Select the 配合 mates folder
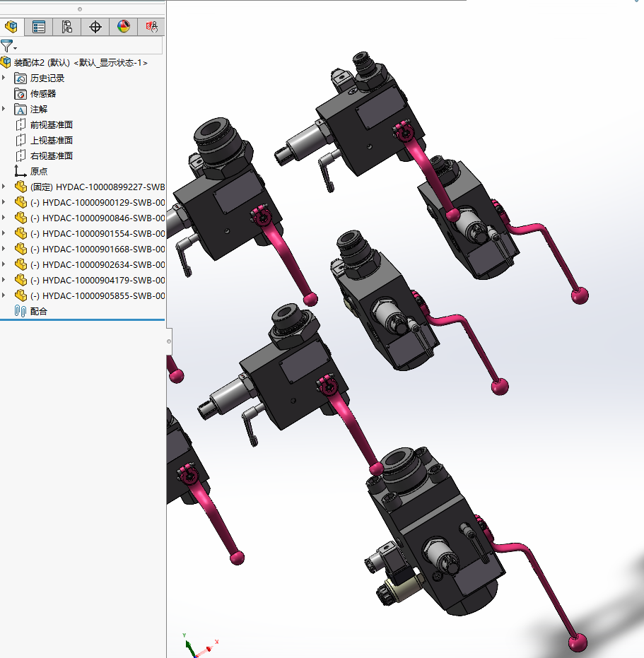 pos(39,311)
